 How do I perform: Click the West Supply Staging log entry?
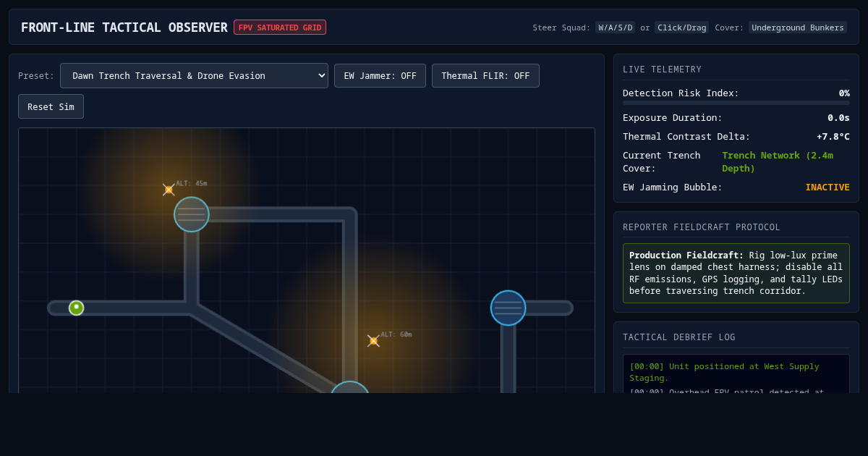pos(724,372)
